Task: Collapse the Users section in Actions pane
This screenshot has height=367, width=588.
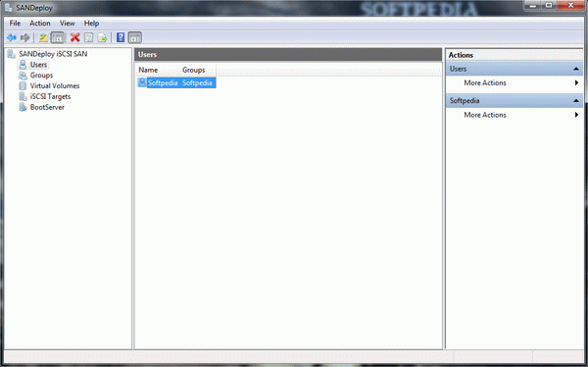Action: pos(576,69)
